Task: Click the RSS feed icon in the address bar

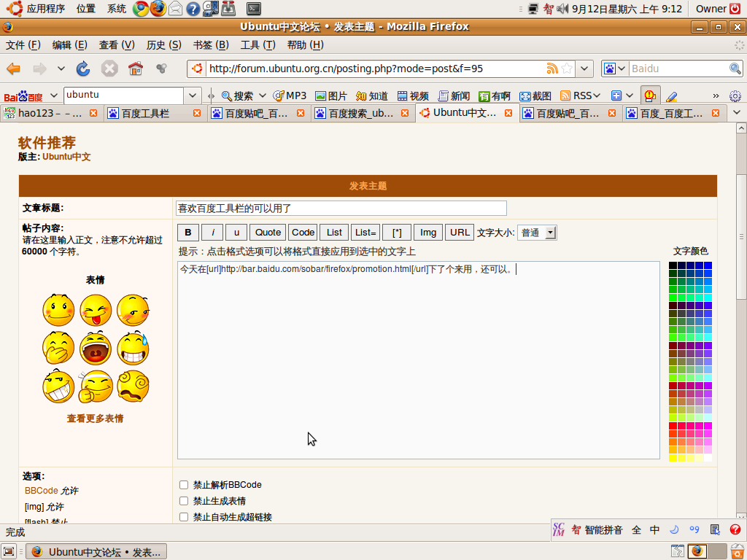Action: click(x=552, y=69)
